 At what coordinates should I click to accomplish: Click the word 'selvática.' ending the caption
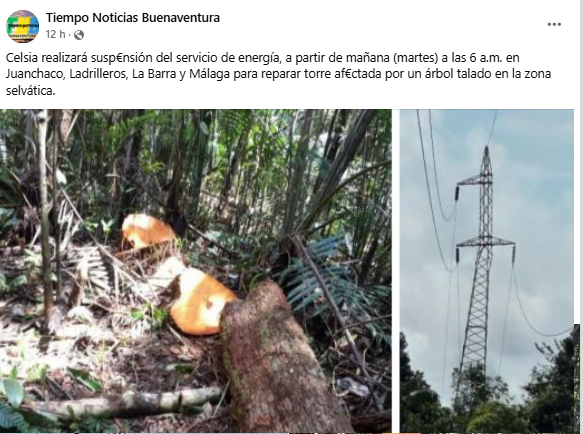coord(30,90)
